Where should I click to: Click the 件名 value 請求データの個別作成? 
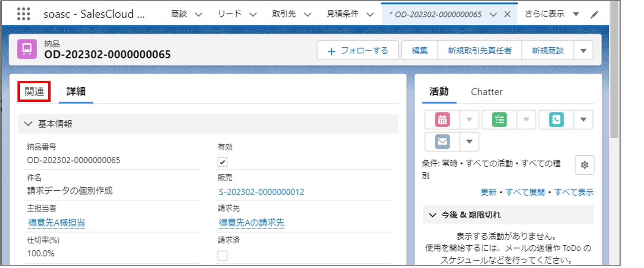(x=70, y=191)
